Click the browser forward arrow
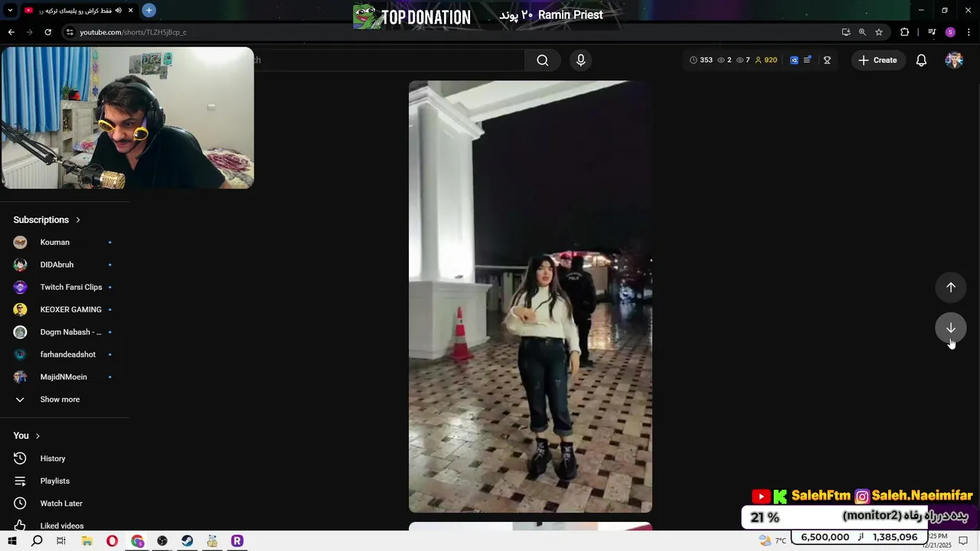The height and width of the screenshot is (551, 980). pos(29,32)
